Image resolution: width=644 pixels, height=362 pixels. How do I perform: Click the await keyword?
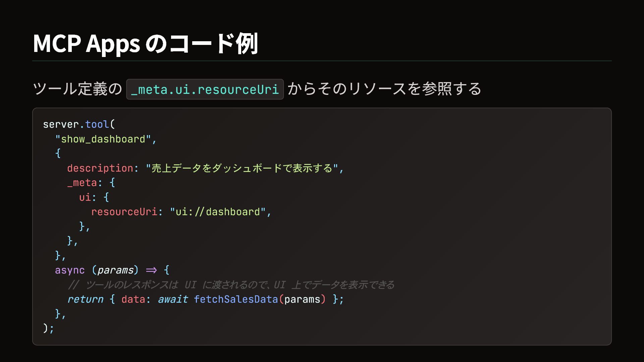click(173, 299)
